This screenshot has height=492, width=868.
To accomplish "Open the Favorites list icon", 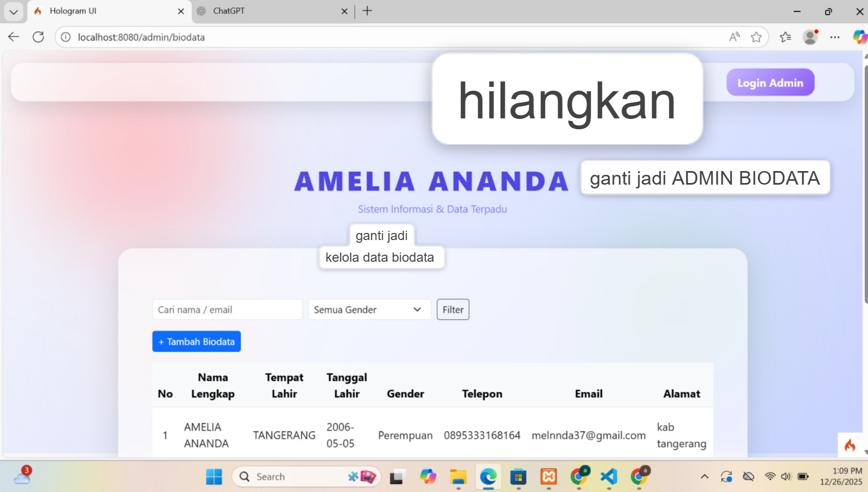I will (x=785, y=37).
